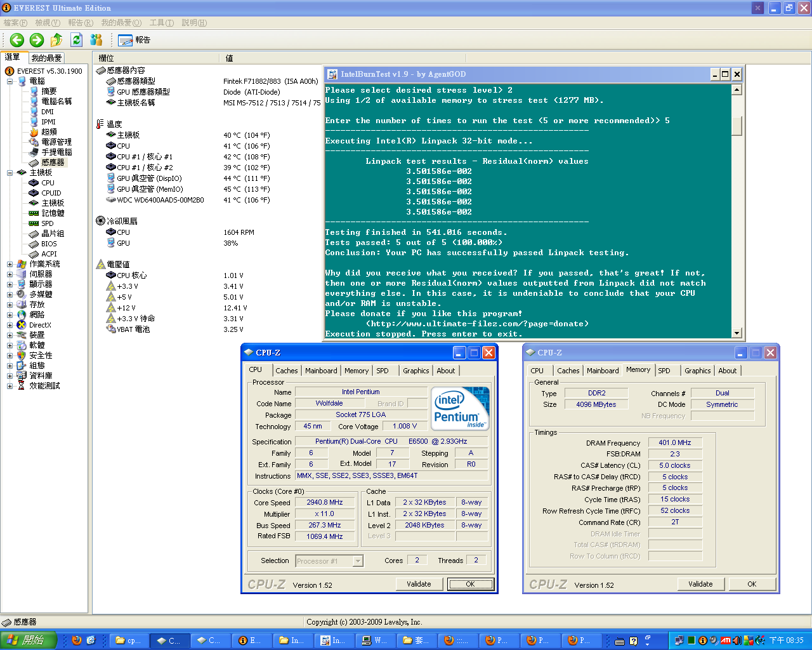Image resolution: width=812 pixels, height=650 pixels.
Task: Click the IntelBurnTest scrollbar thumb
Action: [737, 126]
